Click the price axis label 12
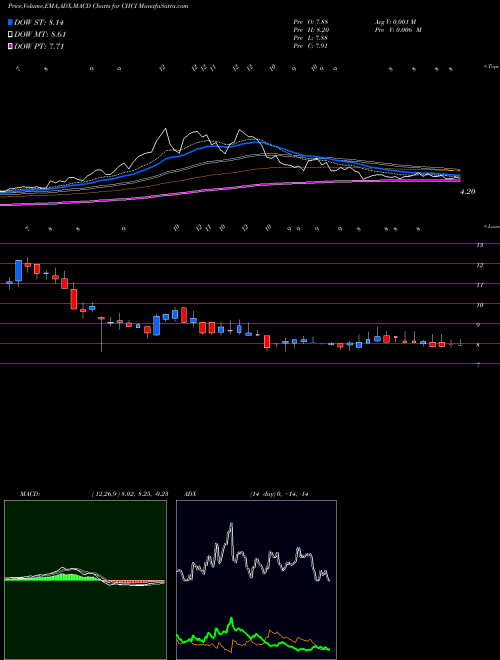500x660 pixels. tap(479, 265)
